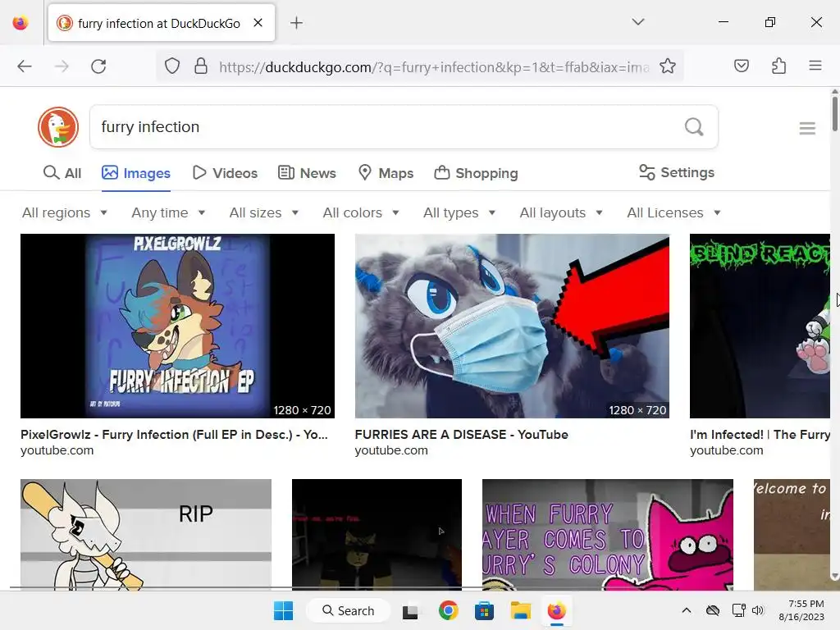Open the Windows Start menu

coord(283,610)
